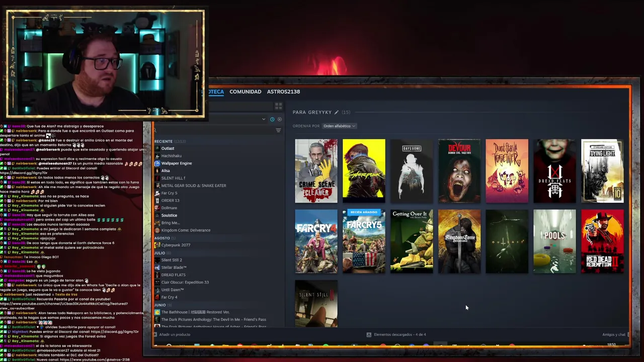The width and height of the screenshot is (644, 362).
Task: Click The Bathhouse Restored Ver. icon
Action: click(x=157, y=312)
